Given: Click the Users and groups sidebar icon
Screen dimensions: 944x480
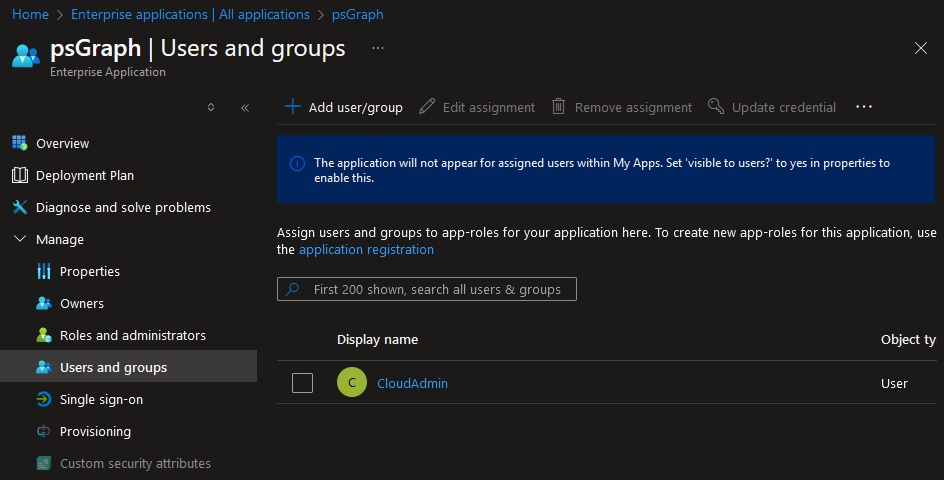Looking at the screenshot, I should (44, 367).
